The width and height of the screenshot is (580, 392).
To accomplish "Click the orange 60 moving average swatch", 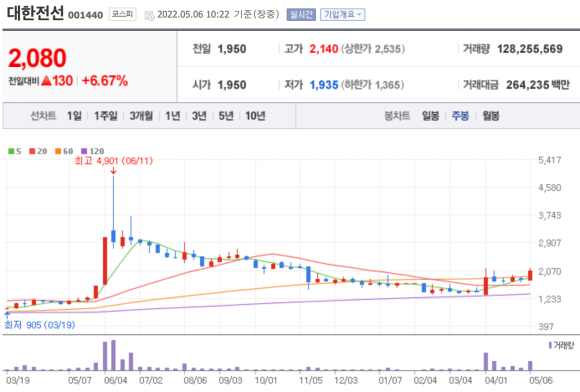I will (58, 151).
